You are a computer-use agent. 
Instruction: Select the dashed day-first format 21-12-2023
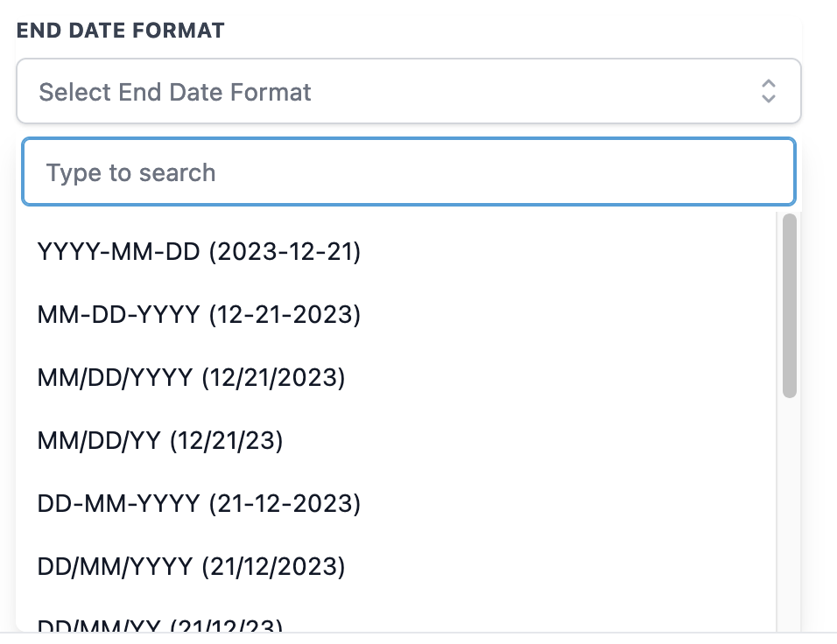tap(396, 503)
